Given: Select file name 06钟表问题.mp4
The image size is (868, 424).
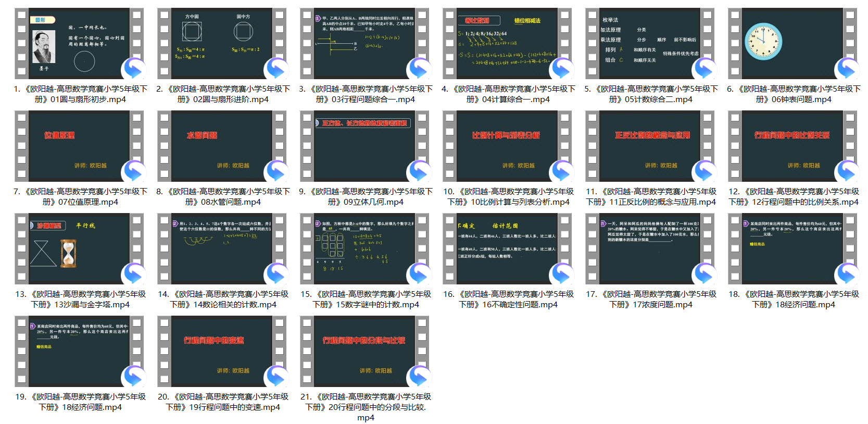Looking at the screenshot, I should click(x=794, y=94).
